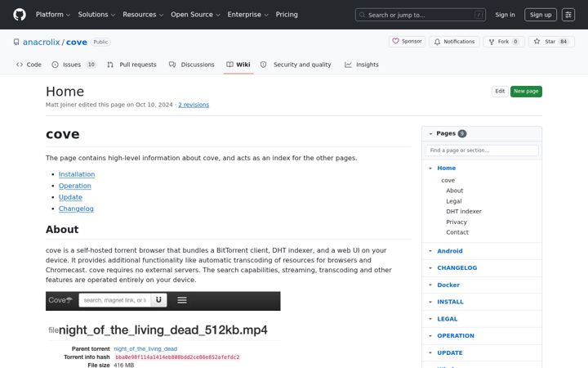
Task: Click the Star count 84 badge
Action: 563,42
